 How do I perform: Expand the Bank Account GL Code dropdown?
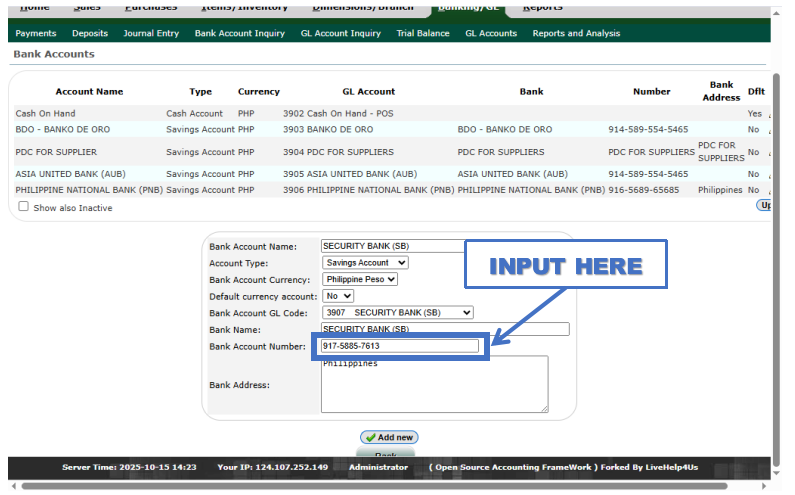397,312
